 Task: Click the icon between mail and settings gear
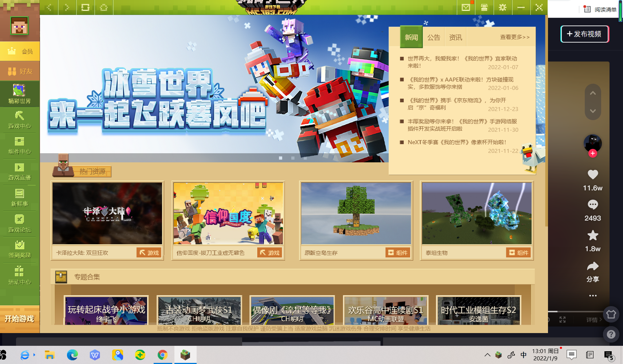[x=484, y=7]
